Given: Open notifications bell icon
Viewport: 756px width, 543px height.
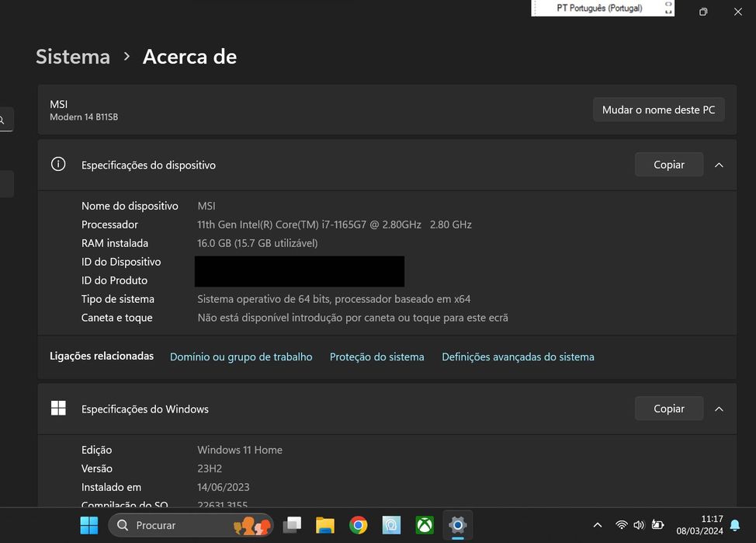Looking at the screenshot, I should pyautogui.click(x=735, y=525).
